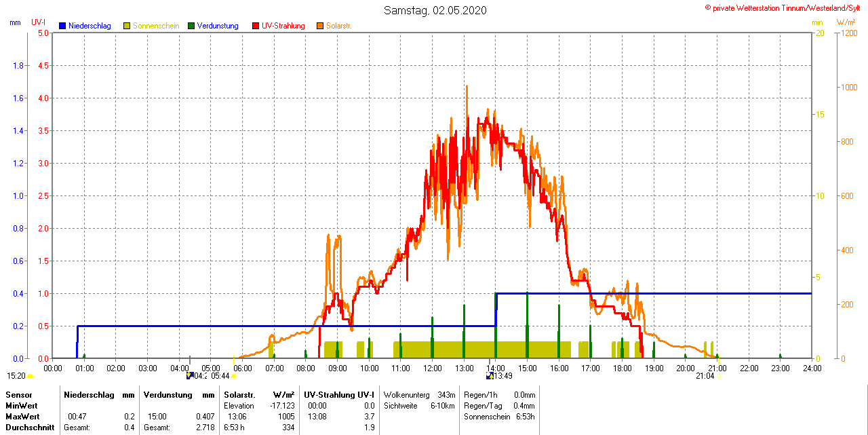Click the Solarstr. average value 334

288,428
